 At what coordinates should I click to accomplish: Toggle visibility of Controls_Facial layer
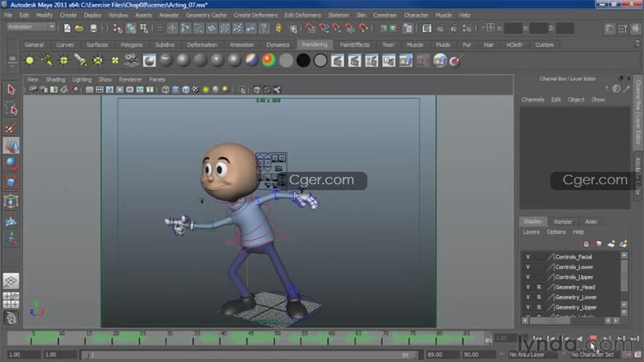(x=528, y=257)
